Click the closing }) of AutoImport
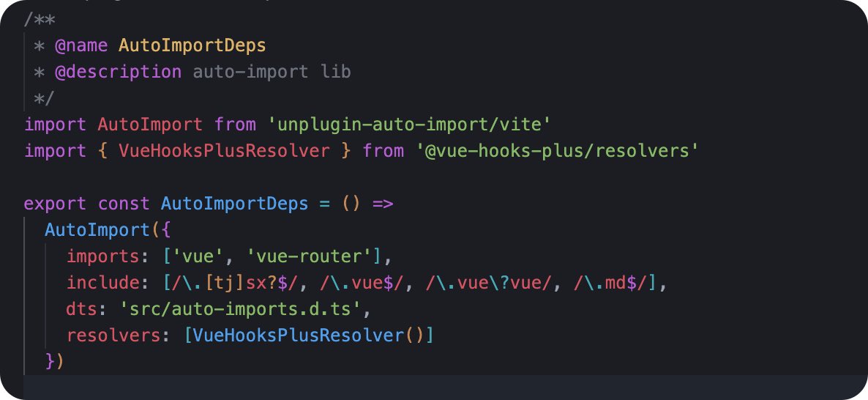 pos(55,362)
